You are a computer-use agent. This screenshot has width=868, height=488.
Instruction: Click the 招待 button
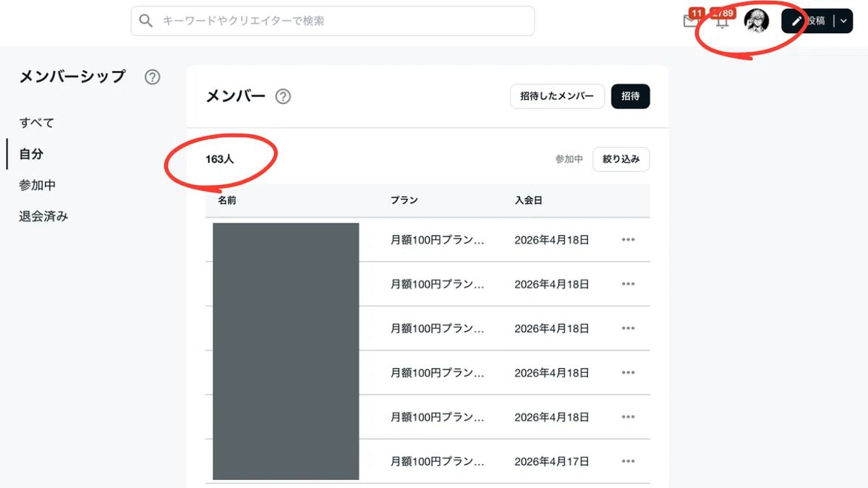pyautogui.click(x=630, y=96)
